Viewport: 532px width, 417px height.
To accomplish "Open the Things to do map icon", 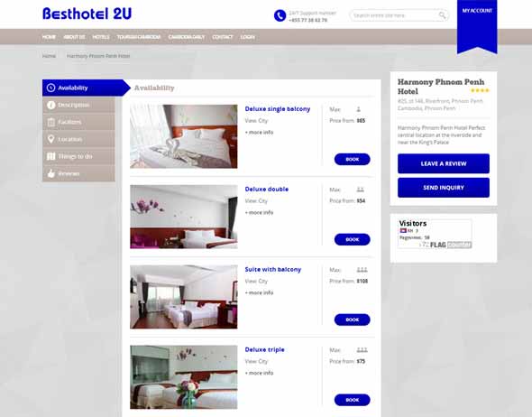I will pos(50,156).
